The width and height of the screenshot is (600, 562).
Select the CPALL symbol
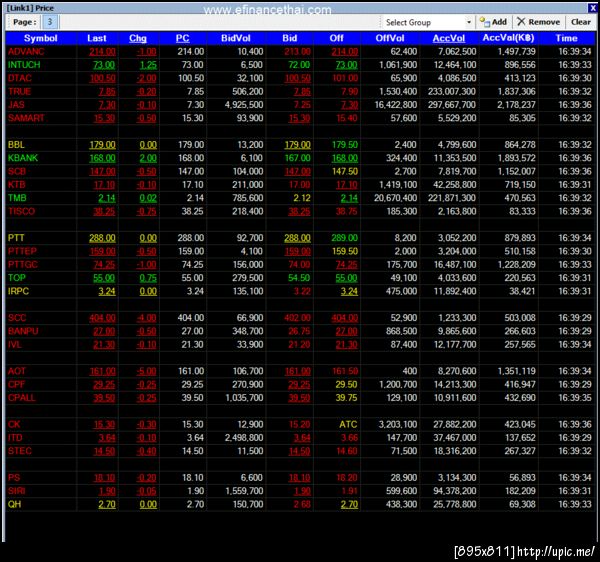coord(21,398)
